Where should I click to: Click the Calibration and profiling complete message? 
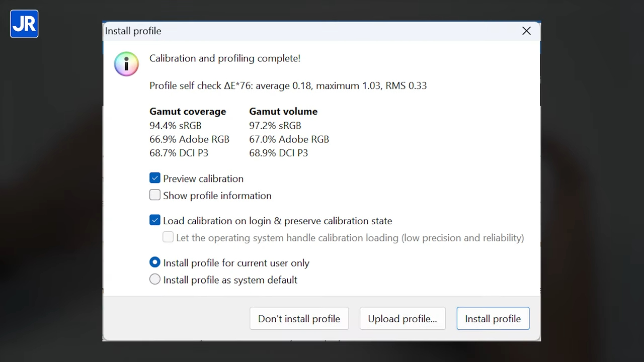click(225, 58)
